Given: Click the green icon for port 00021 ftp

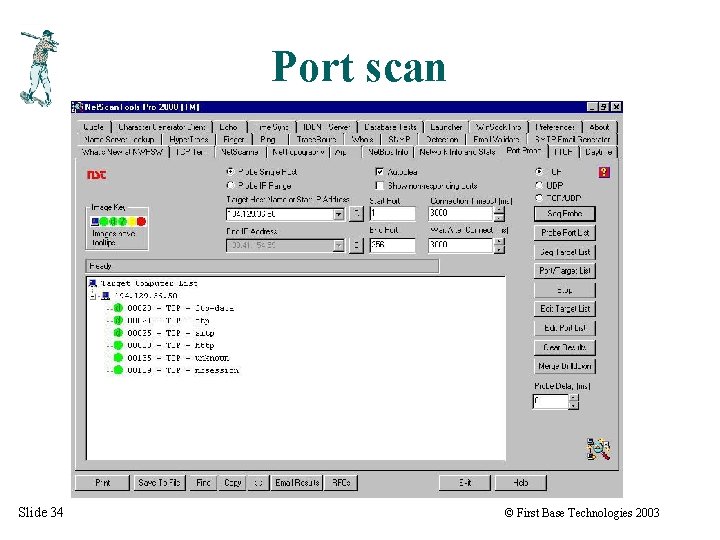Looking at the screenshot, I should point(118,321).
